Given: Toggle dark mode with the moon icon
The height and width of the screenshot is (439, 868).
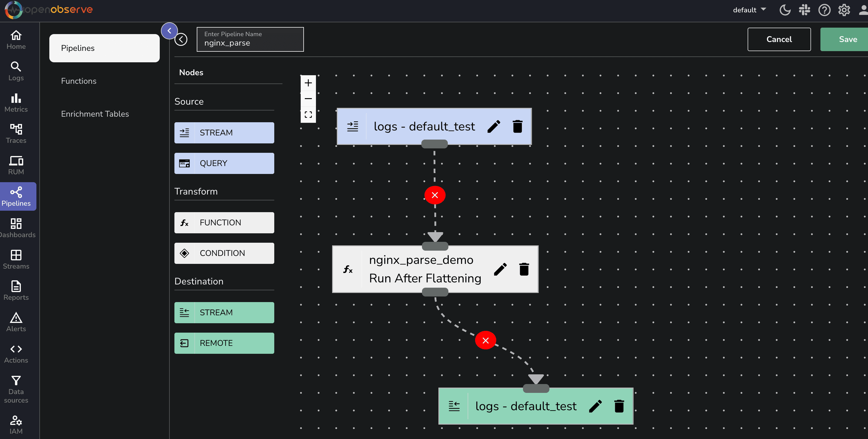Looking at the screenshot, I should click(x=785, y=10).
